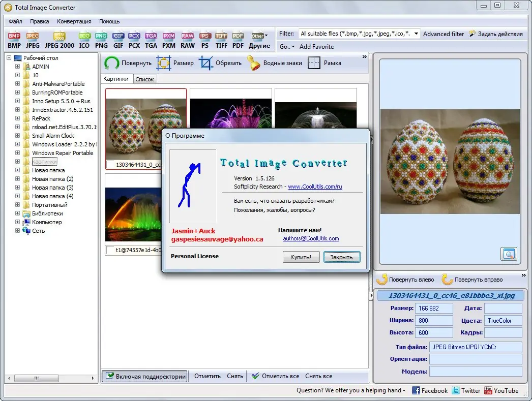
Task: Select the картинки folder in tree
Action: coord(44,162)
